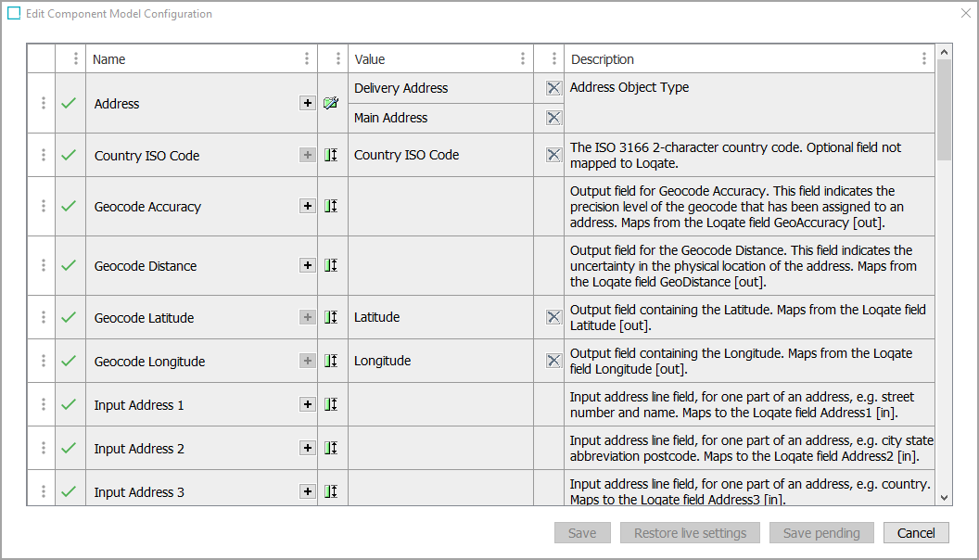Image resolution: width=979 pixels, height=560 pixels.
Task: Add a value to Geocode Accuracy
Action: point(308,206)
